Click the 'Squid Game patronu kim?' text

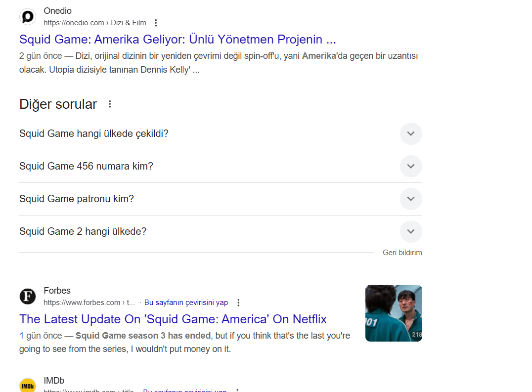click(77, 199)
